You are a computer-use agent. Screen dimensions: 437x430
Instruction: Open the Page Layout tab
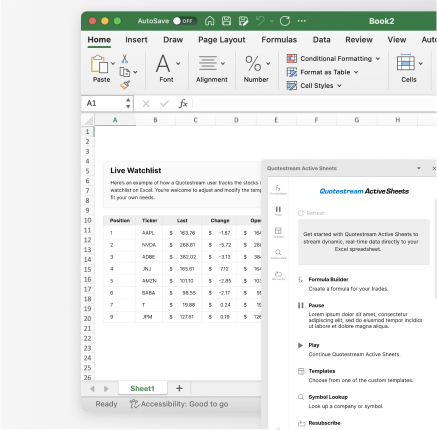(x=222, y=40)
